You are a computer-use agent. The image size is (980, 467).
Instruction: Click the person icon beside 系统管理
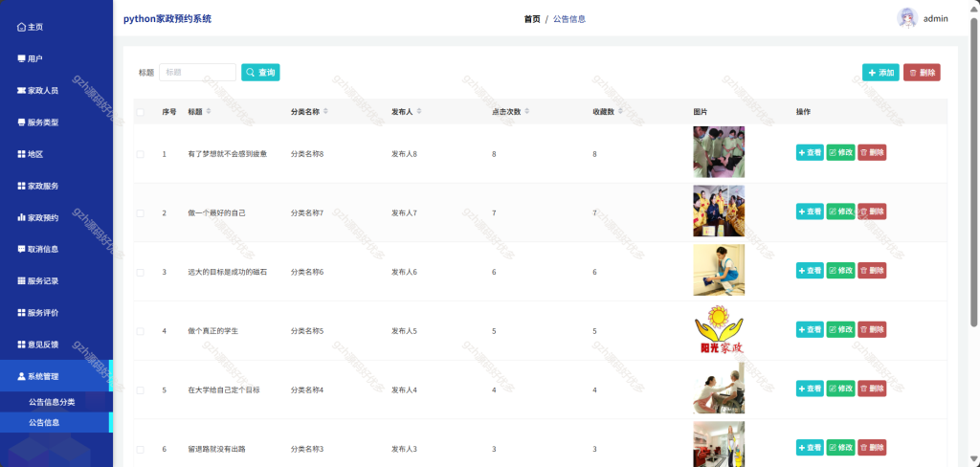click(21, 376)
